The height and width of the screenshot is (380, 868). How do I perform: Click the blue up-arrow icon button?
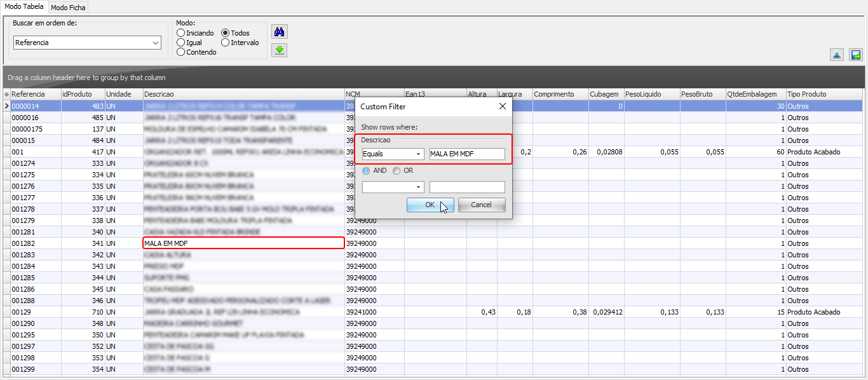837,55
